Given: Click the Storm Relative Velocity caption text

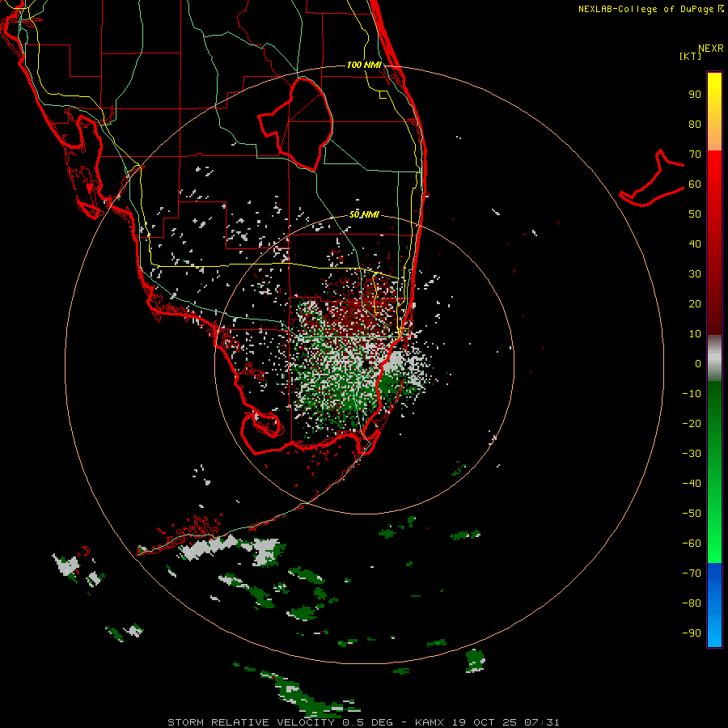Looking at the screenshot, I should pyautogui.click(x=363, y=722).
